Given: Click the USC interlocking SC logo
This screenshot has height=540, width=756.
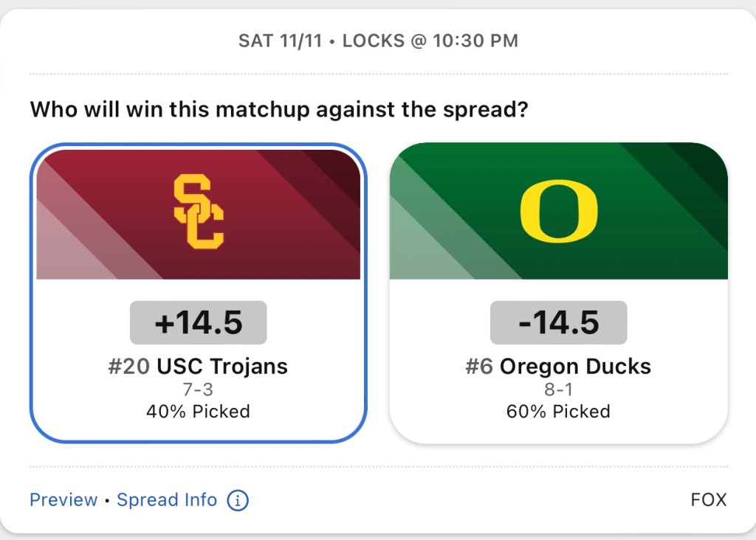Looking at the screenshot, I should [199, 211].
